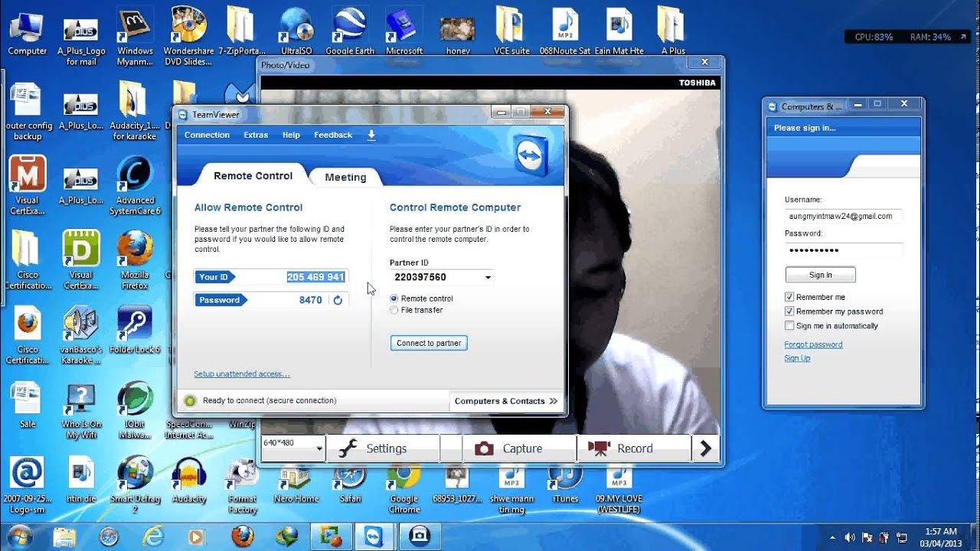The image size is (980, 551).
Task: Open the Help menu in TeamViewer
Action: click(x=291, y=135)
